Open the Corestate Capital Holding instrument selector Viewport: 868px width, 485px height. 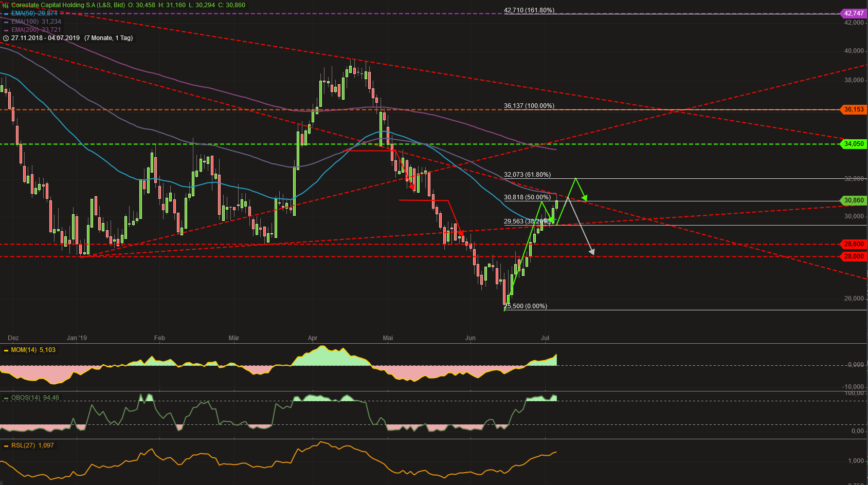(x=53, y=5)
